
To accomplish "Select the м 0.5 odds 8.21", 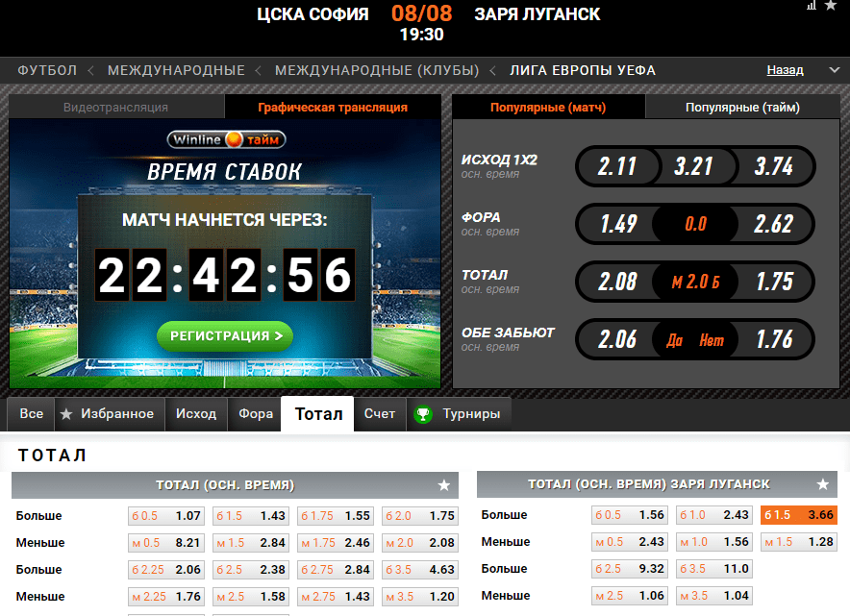I will pos(166,543).
